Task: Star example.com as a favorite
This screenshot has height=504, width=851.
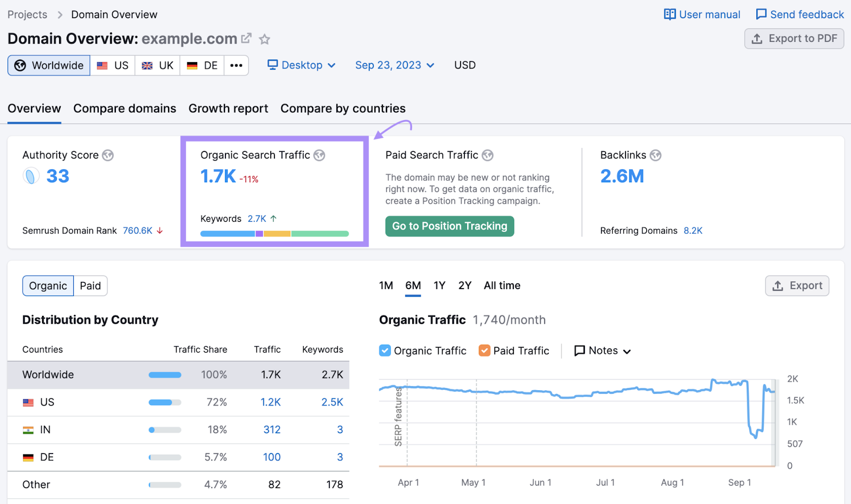Action: coord(264,39)
